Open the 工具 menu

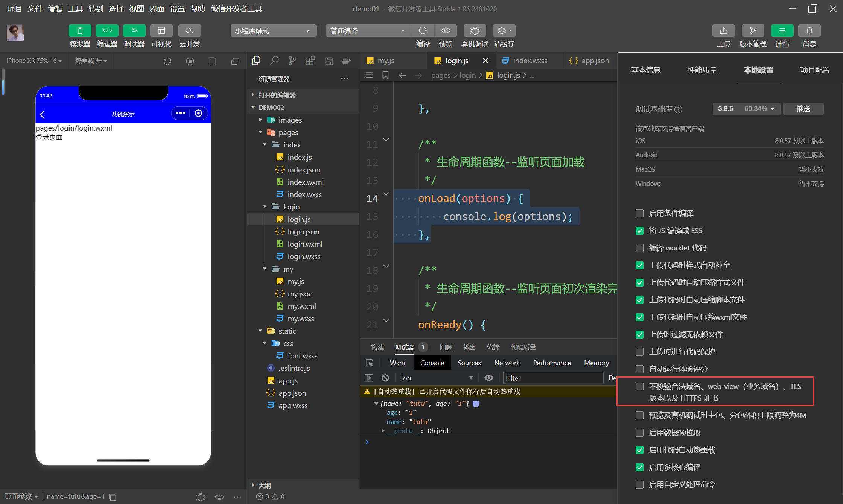(x=75, y=9)
